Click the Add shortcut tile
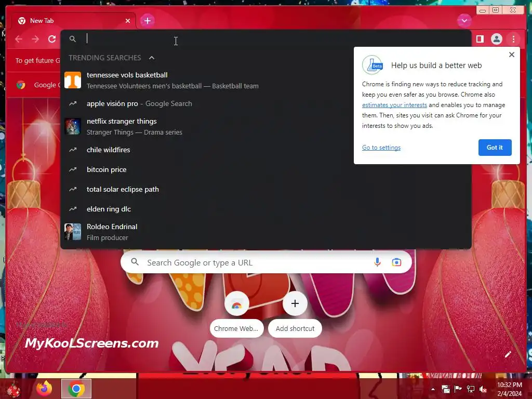The width and height of the screenshot is (532, 399). (295, 314)
